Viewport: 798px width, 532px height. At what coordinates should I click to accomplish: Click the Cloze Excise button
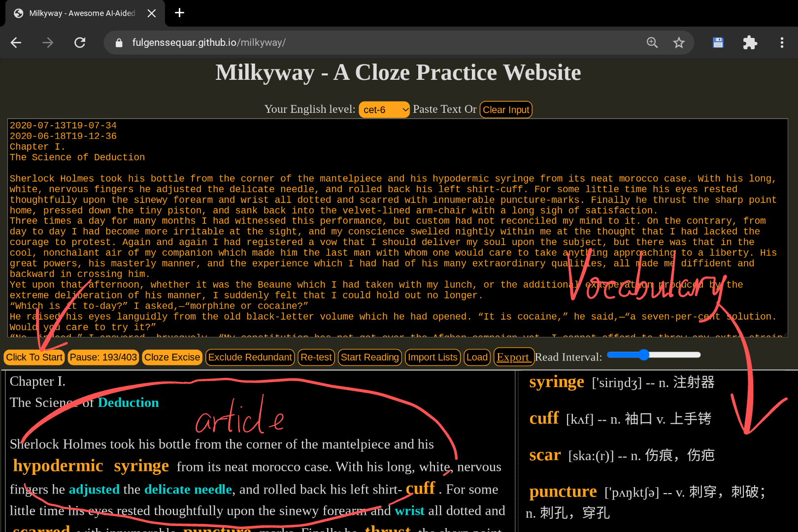[x=172, y=357]
